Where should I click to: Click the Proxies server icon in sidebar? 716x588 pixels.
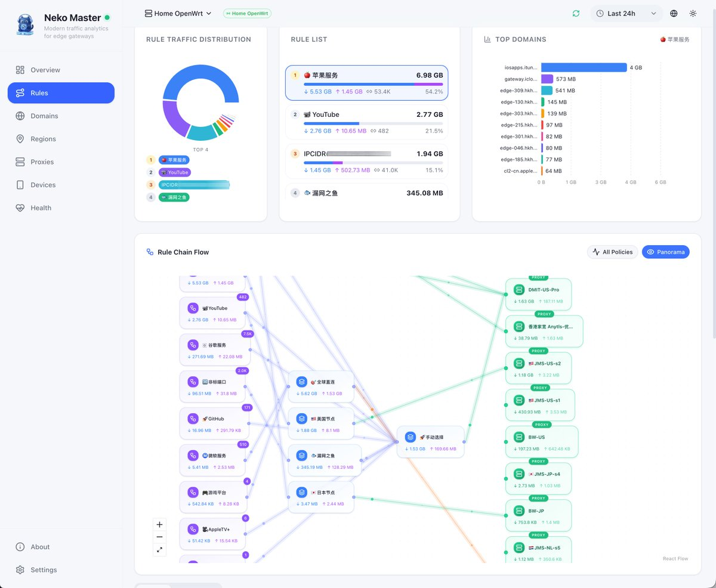point(20,162)
